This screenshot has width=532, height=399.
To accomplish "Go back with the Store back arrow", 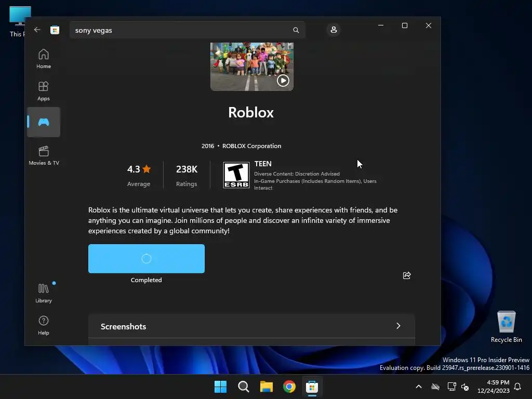I will point(37,30).
